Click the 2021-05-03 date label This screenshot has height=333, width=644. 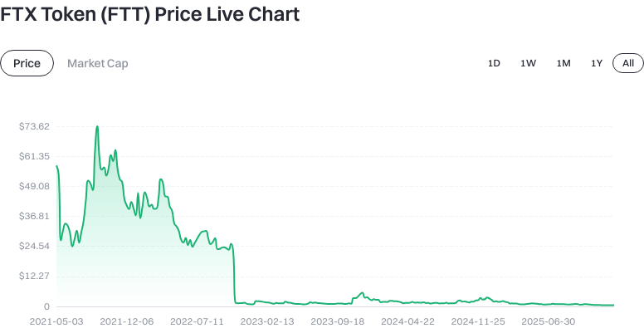click(56, 321)
